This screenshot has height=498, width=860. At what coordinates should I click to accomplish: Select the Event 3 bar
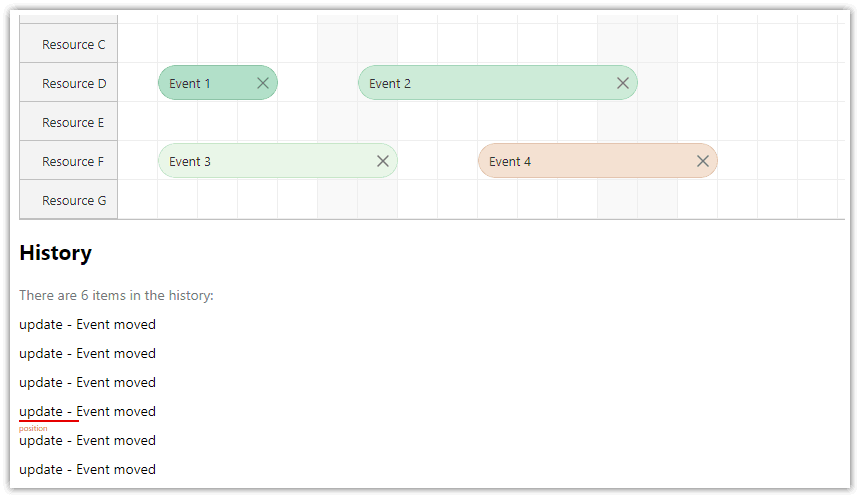point(278,161)
